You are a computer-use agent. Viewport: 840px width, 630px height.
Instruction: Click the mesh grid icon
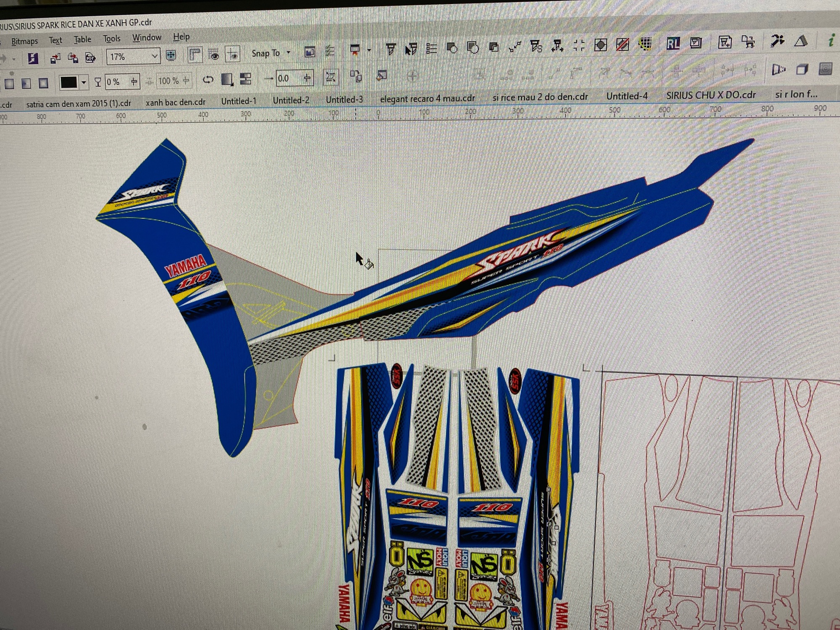coord(645,44)
